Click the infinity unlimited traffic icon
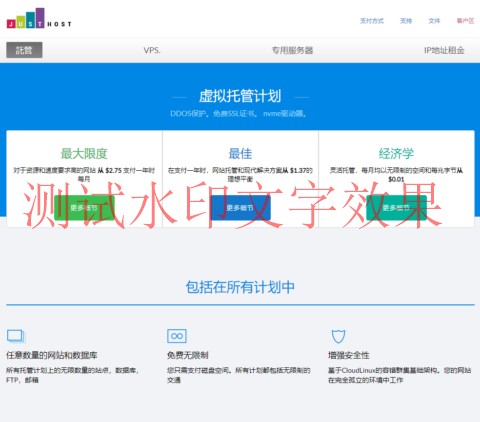 coord(177,336)
